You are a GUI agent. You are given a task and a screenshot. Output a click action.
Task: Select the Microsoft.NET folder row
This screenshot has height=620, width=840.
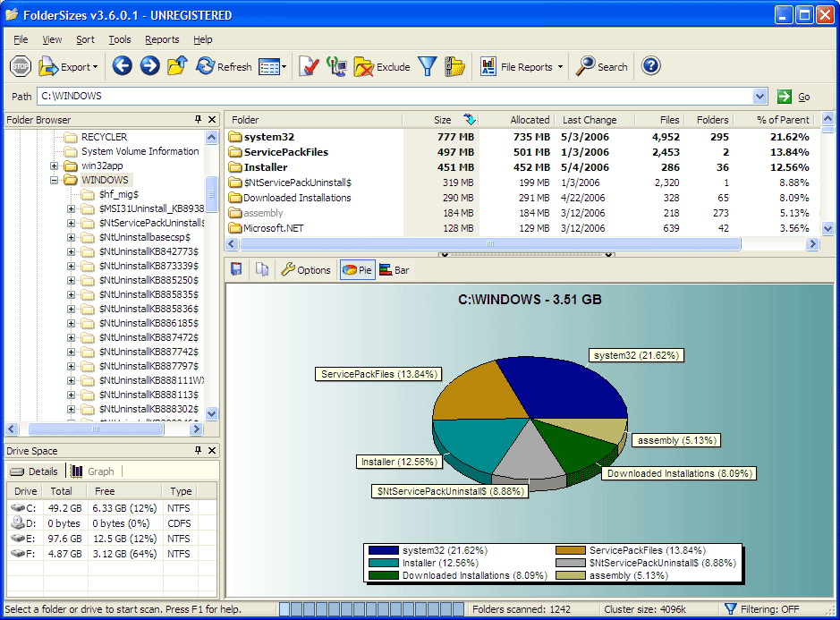click(x=522, y=228)
